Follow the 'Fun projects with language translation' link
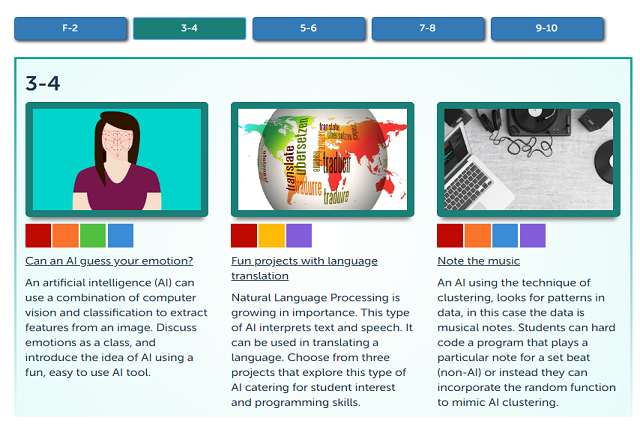Image resolution: width=640 pixels, height=425 pixels. (x=304, y=268)
